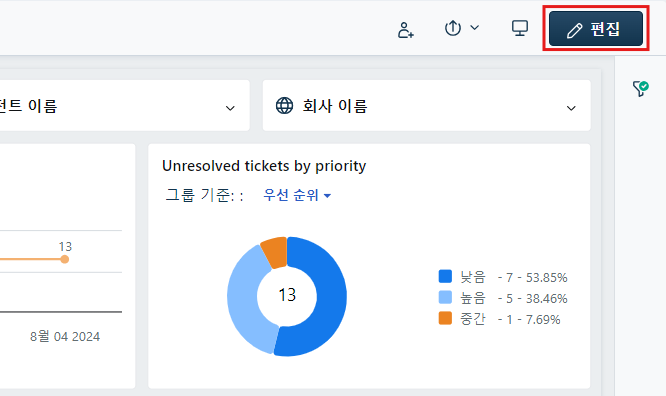Screen dimensions: 666x396
Task: Click the Unresolved tickets by priority title
Action: [264, 166]
